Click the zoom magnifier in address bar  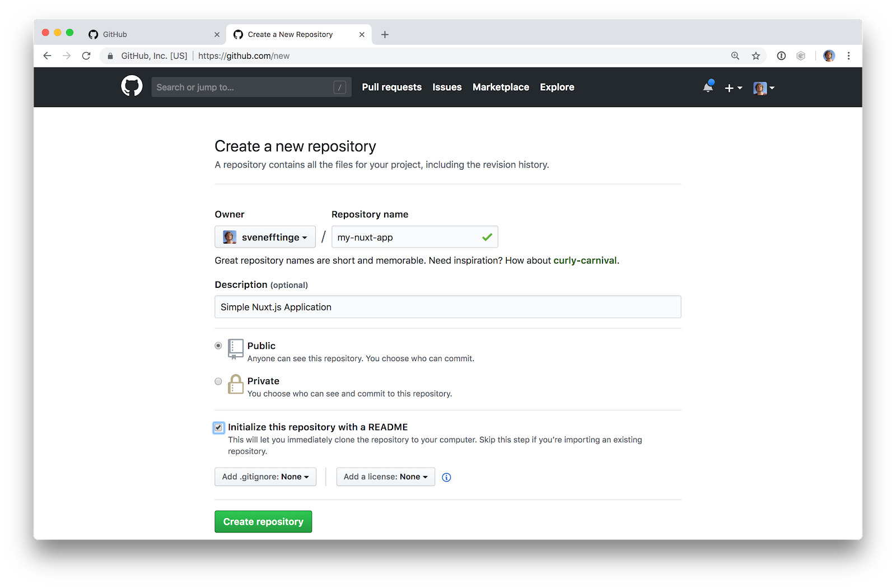coord(735,56)
